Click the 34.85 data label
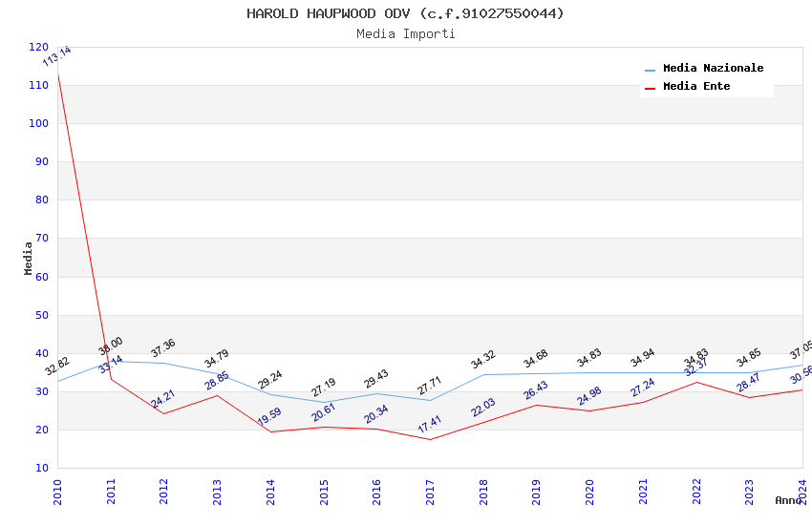Screen dimensions: 812x525 [749, 357]
